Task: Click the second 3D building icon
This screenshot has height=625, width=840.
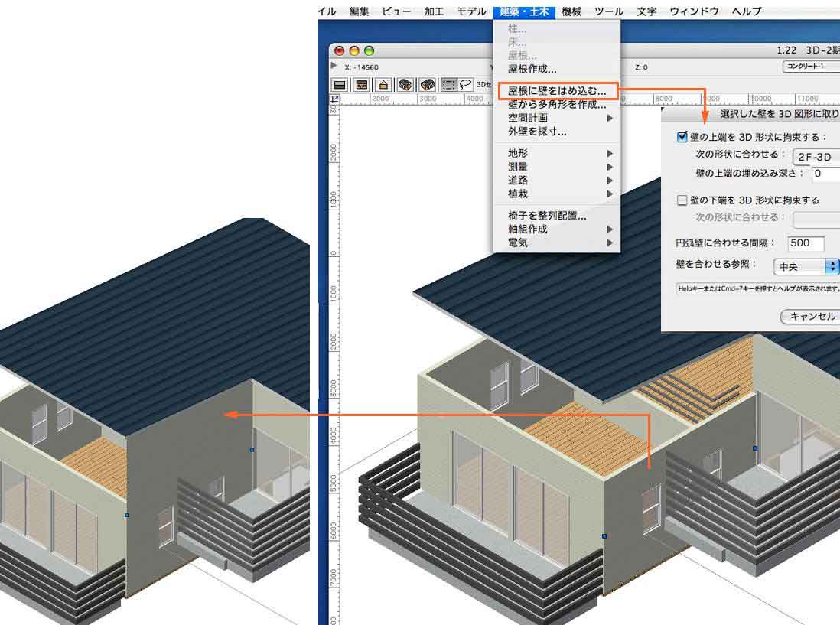Action: coord(428,85)
